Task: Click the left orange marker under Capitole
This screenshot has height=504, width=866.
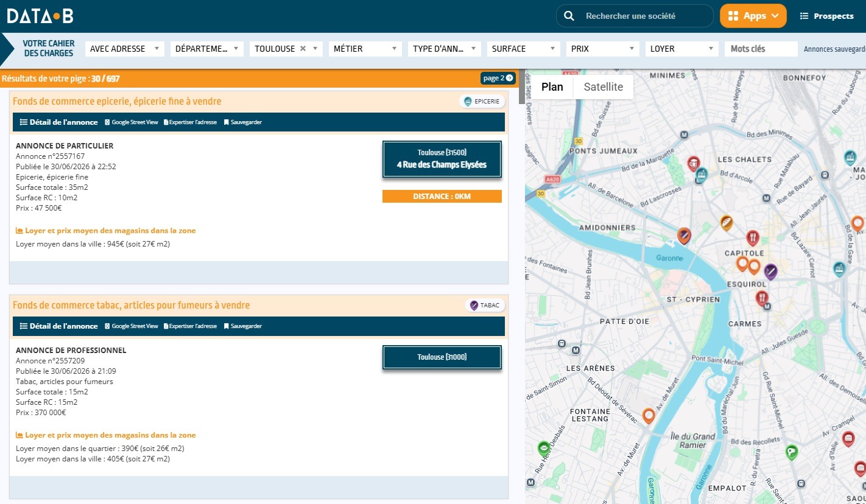Action: pyautogui.click(x=742, y=264)
